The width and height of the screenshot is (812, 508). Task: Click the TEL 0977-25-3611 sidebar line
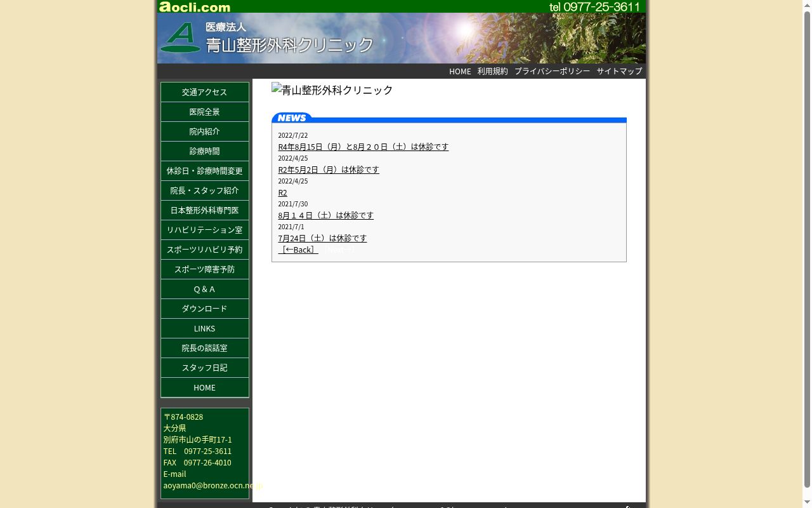(197, 451)
